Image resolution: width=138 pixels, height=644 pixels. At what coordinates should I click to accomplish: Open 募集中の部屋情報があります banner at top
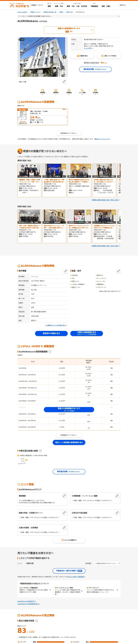pyautogui.click(x=69, y=30)
